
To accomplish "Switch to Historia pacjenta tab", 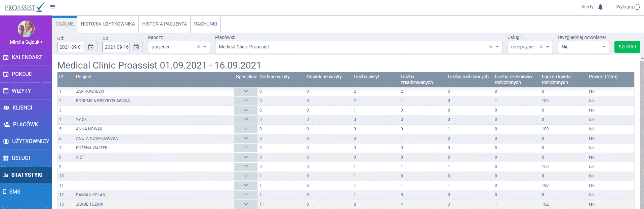I will [164, 24].
